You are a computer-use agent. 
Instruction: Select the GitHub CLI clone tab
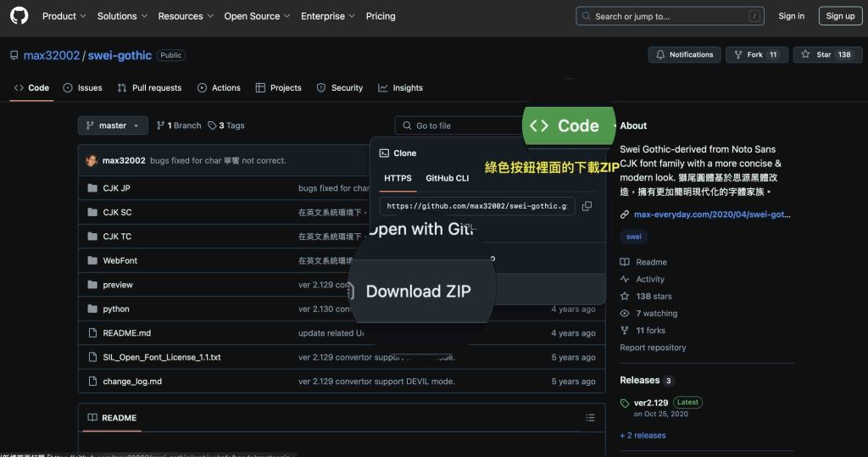tap(447, 178)
